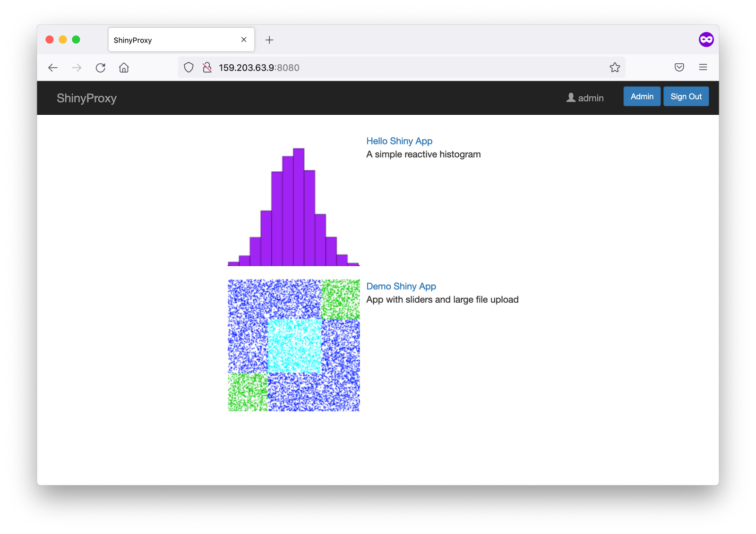This screenshot has width=756, height=534.
Task: Click the blue scatter pattern thumbnail
Action: click(293, 345)
